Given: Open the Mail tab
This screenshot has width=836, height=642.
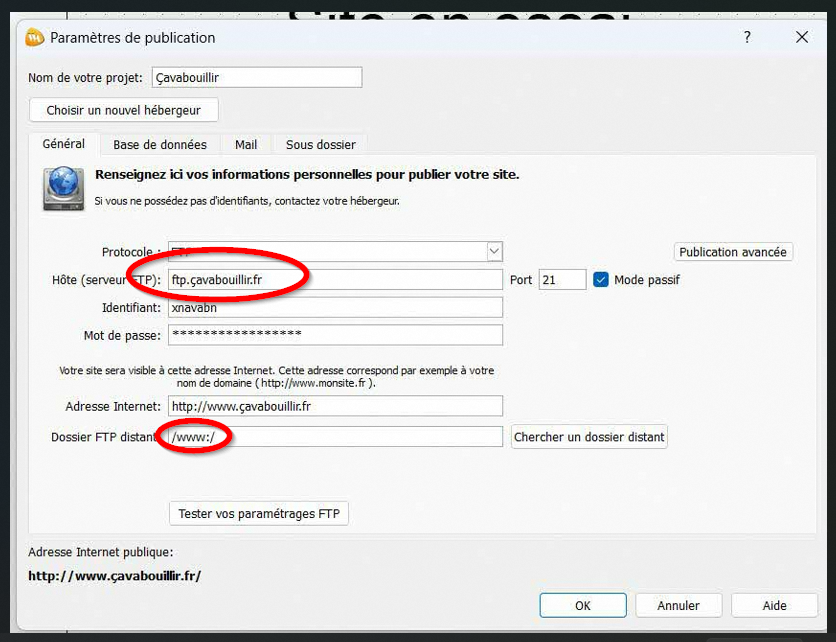Looking at the screenshot, I should (x=246, y=145).
